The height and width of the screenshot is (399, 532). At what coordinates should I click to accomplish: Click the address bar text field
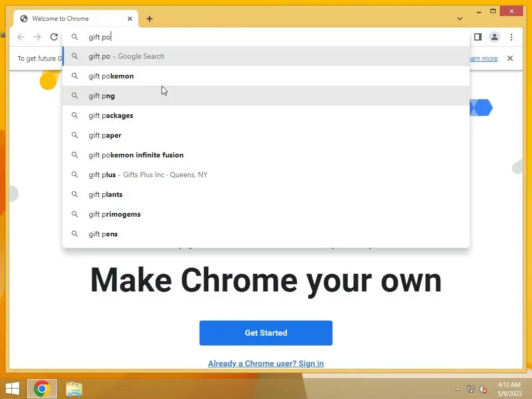[x=266, y=37]
